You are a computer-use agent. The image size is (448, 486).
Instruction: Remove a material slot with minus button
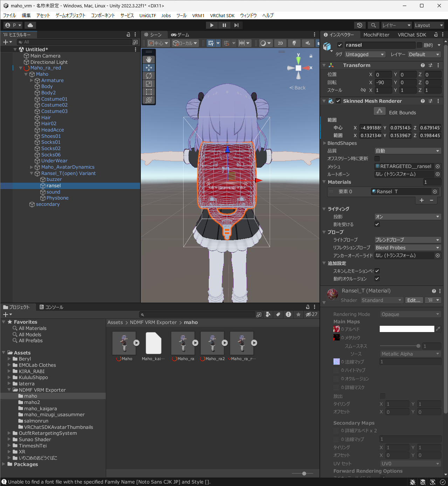(432, 200)
